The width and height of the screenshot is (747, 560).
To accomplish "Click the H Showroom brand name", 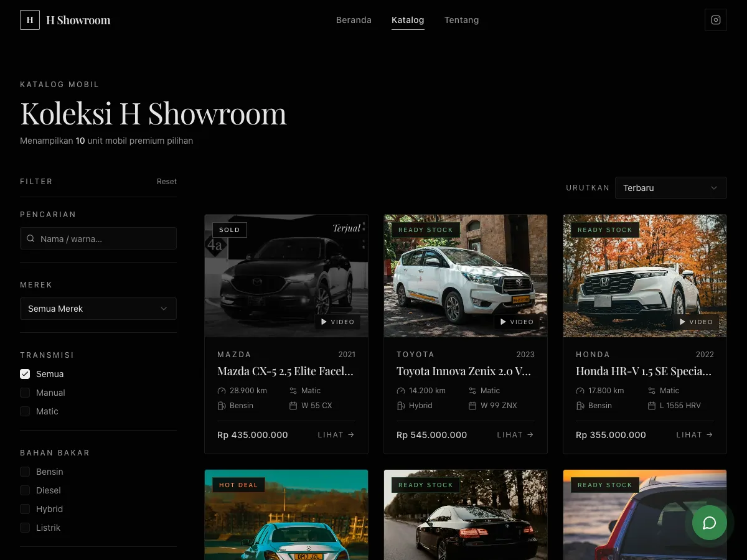I will pos(78,20).
